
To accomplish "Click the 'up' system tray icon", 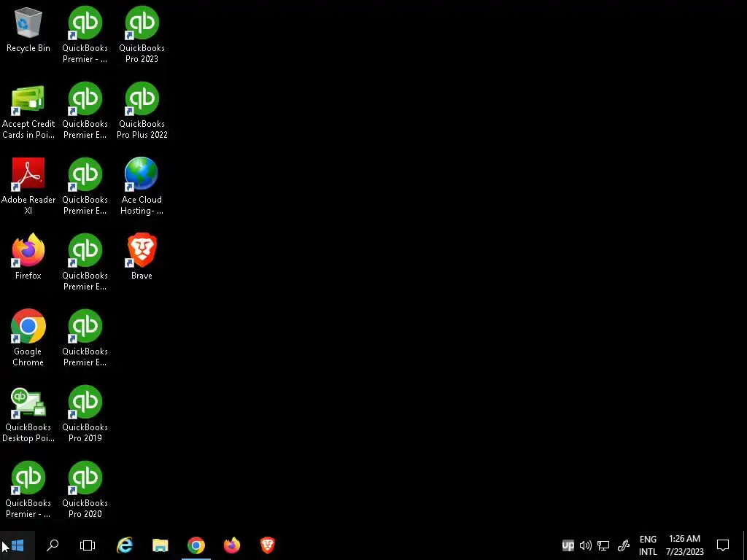I will click(568, 545).
